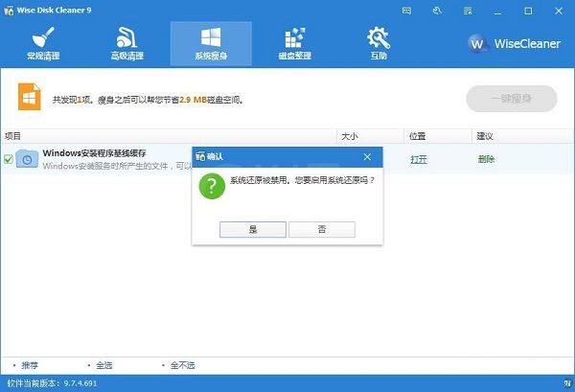Open the menu list icon in title bar

pyautogui.click(x=468, y=11)
